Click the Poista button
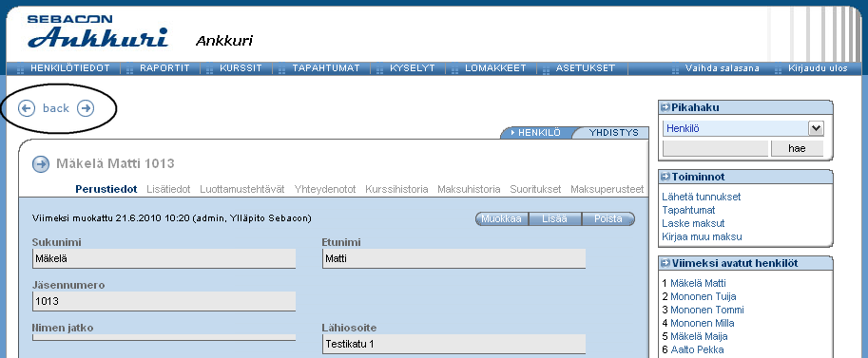The image size is (868, 358). (x=608, y=218)
